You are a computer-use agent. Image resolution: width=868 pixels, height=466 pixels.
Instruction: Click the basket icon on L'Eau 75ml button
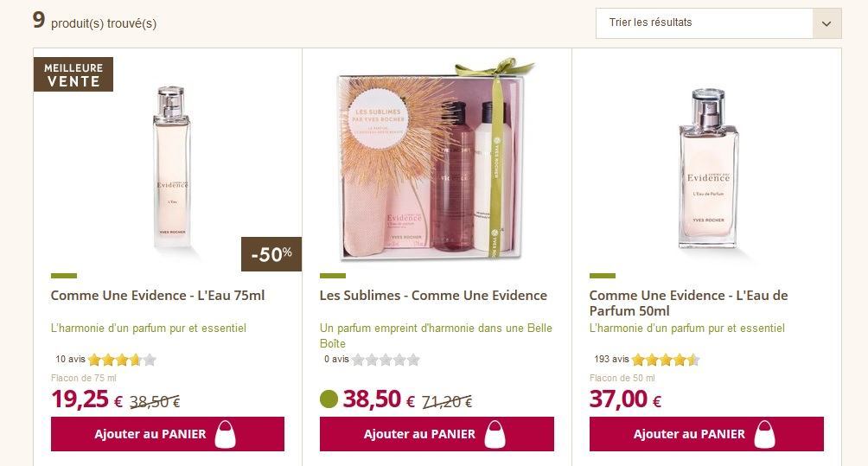click(x=225, y=434)
